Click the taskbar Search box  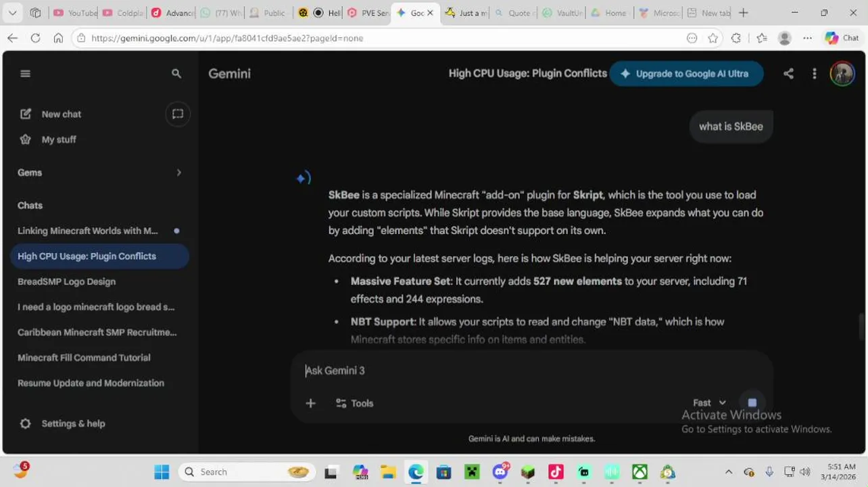[247, 471]
